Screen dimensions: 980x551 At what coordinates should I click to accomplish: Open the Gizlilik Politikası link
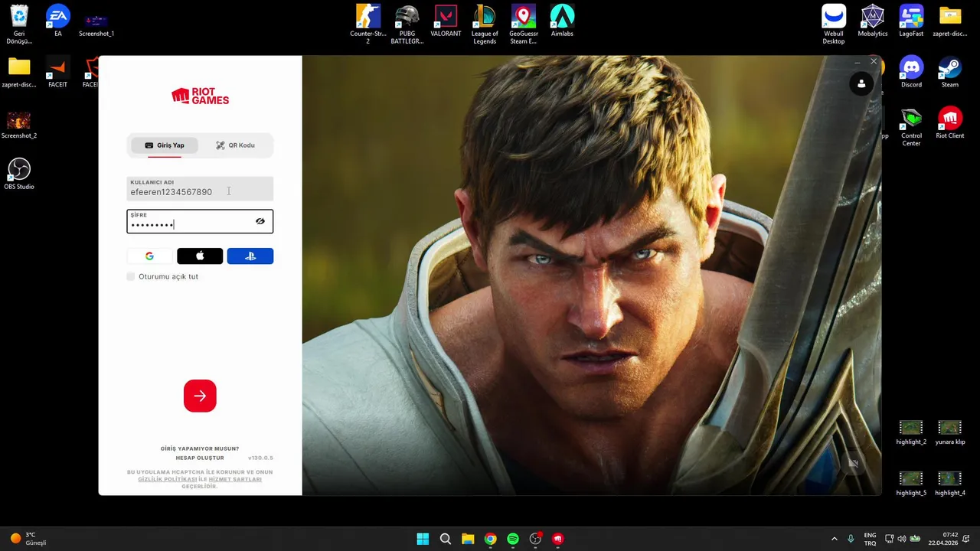(168, 479)
